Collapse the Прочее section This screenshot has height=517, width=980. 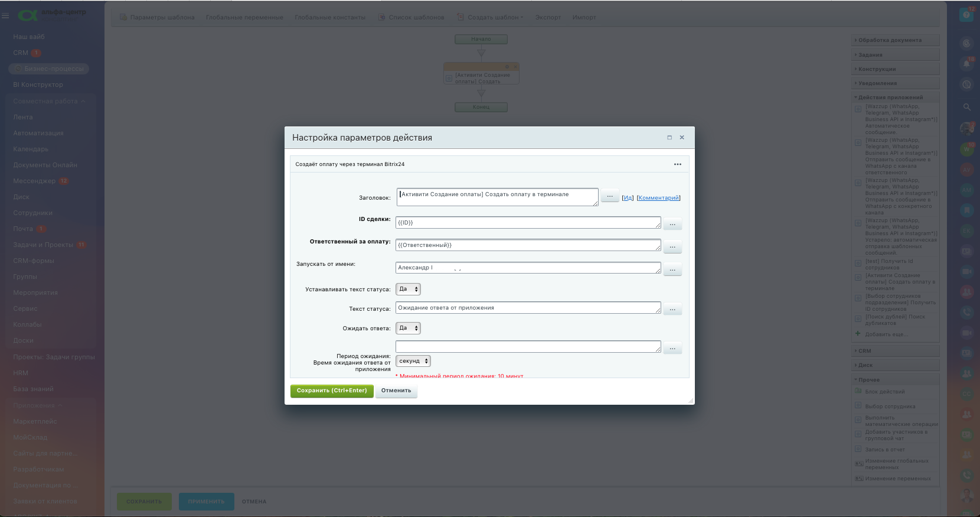click(x=895, y=380)
